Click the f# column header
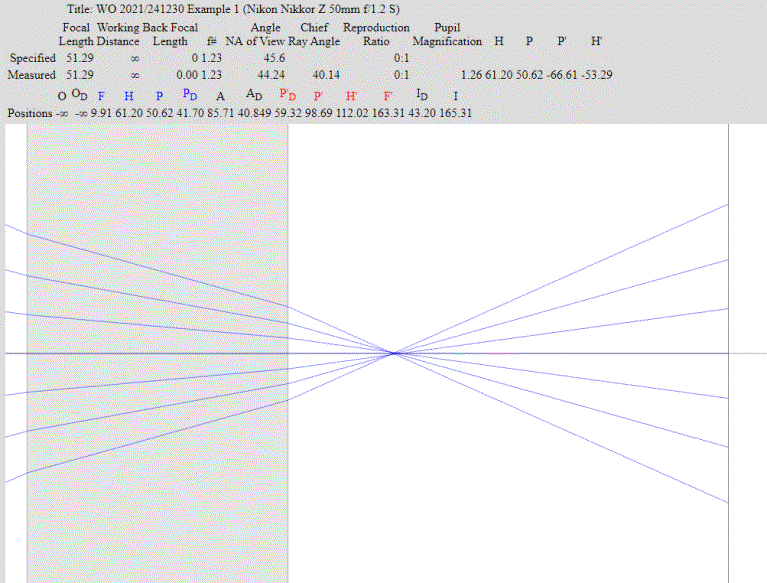767x583 pixels. (212, 42)
